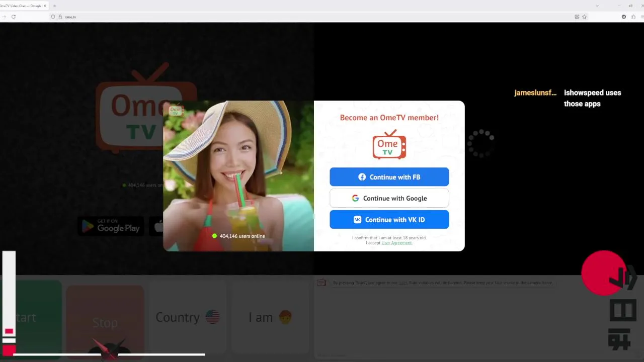
Task: Open the 'I am' gender selector
Action: coord(270,317)
